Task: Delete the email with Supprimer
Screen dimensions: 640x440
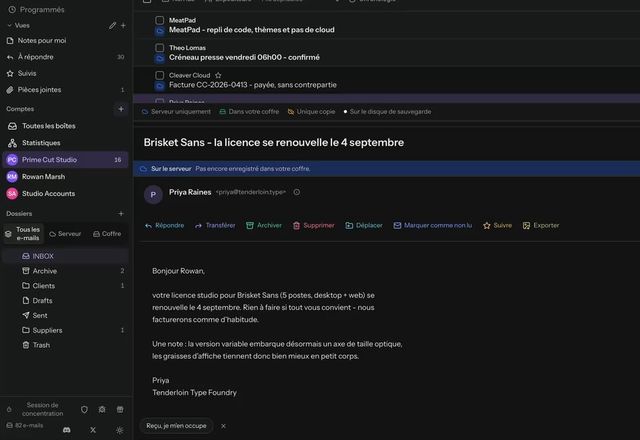Action: point(313,225)
